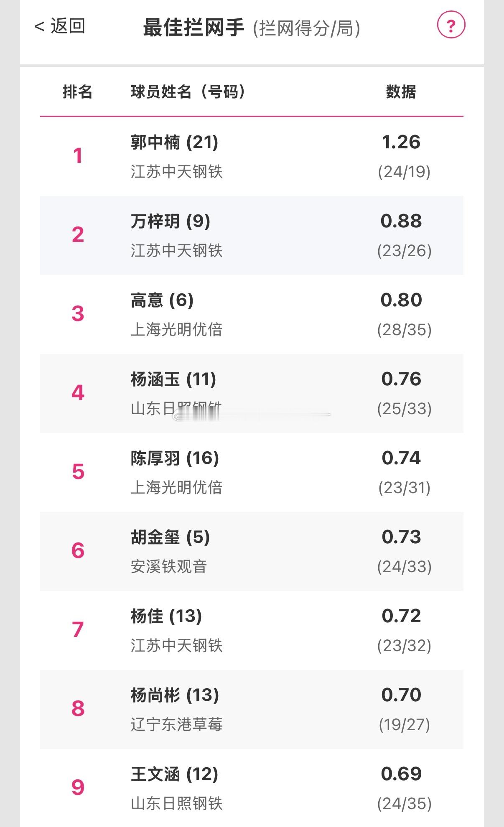The width and height of the screenshot is (504, 827).
Task: Open 杨尚彬 (13) player entry
Action: click(175, 695)
